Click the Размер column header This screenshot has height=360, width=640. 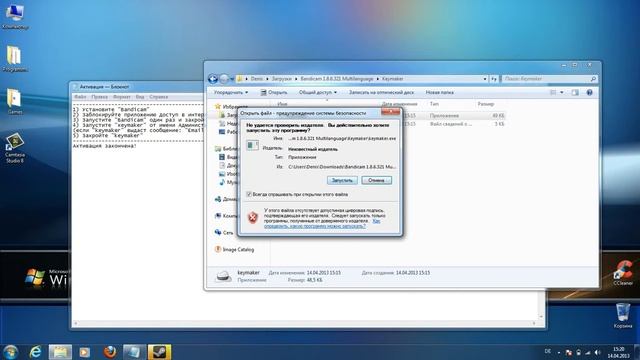(486, 104)
